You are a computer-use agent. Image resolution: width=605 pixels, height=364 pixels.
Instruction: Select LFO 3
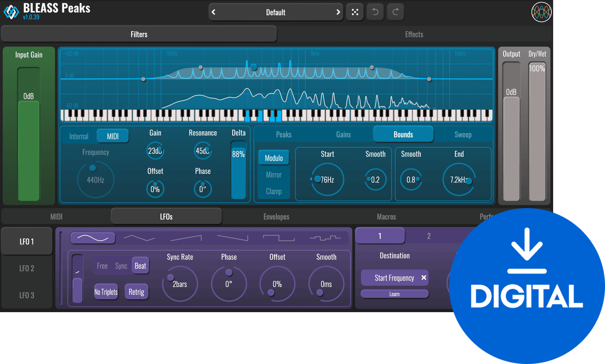pyautogui.click(x=27, y=295)
